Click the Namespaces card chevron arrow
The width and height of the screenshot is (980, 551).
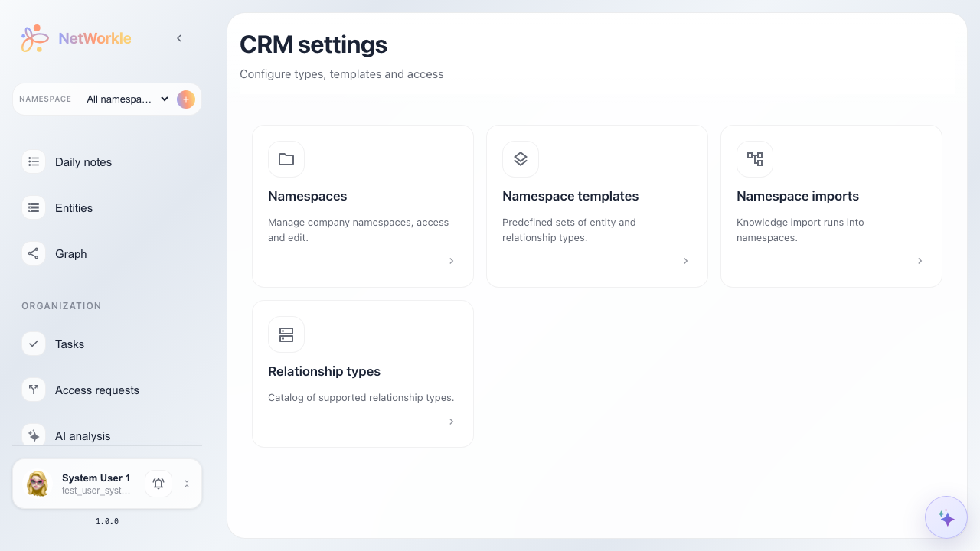coord(452,261)
